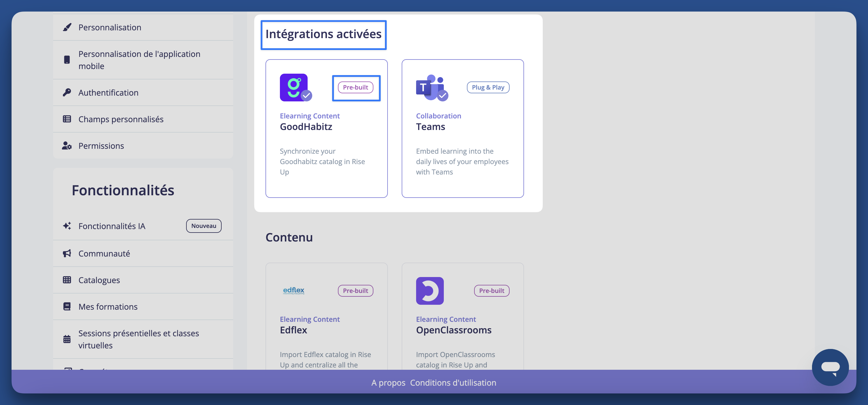The image size is (868, 405).
Task: Click the Contenu section heading
Action: [289, 237]
